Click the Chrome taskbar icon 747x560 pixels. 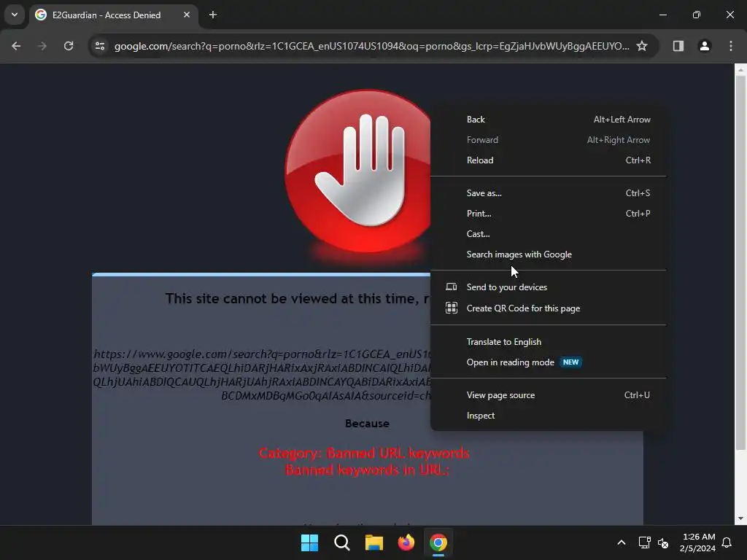tap(438, 542)
